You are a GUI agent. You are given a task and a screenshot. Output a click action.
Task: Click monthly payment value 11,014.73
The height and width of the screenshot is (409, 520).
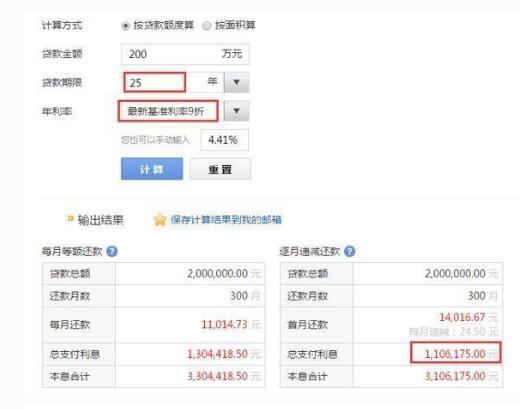[224, 324]
